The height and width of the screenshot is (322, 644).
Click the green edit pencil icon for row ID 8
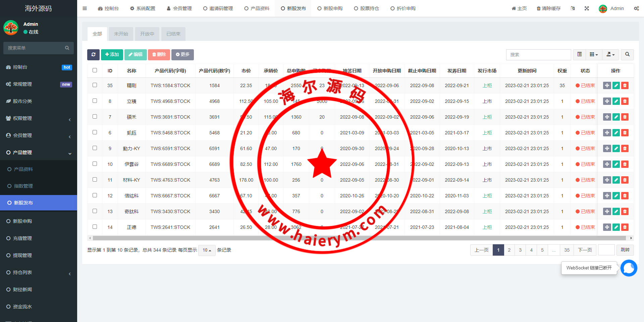coord(616,101)
